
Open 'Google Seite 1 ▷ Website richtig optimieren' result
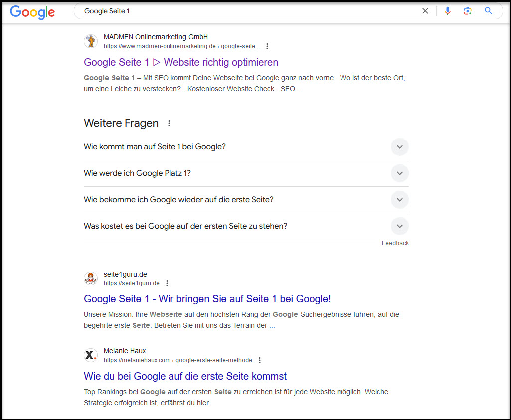pyautogui.click(x=181, y=62)
